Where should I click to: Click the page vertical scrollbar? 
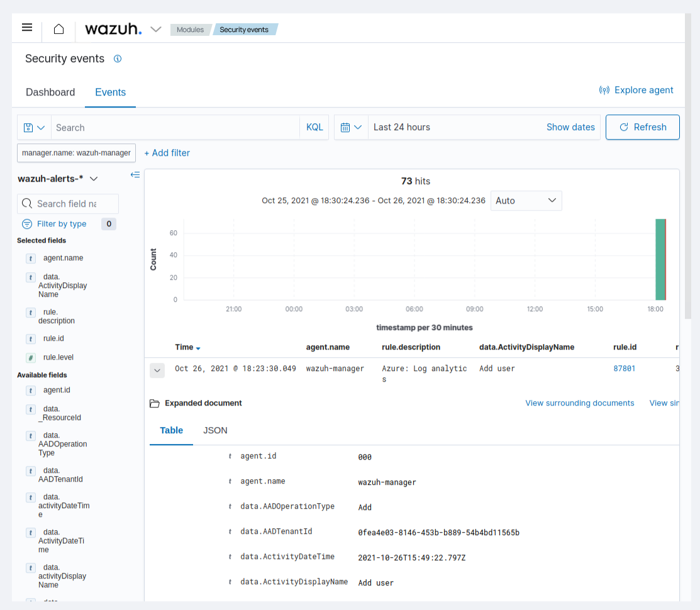pyautogui.click(x=688, y=166)
